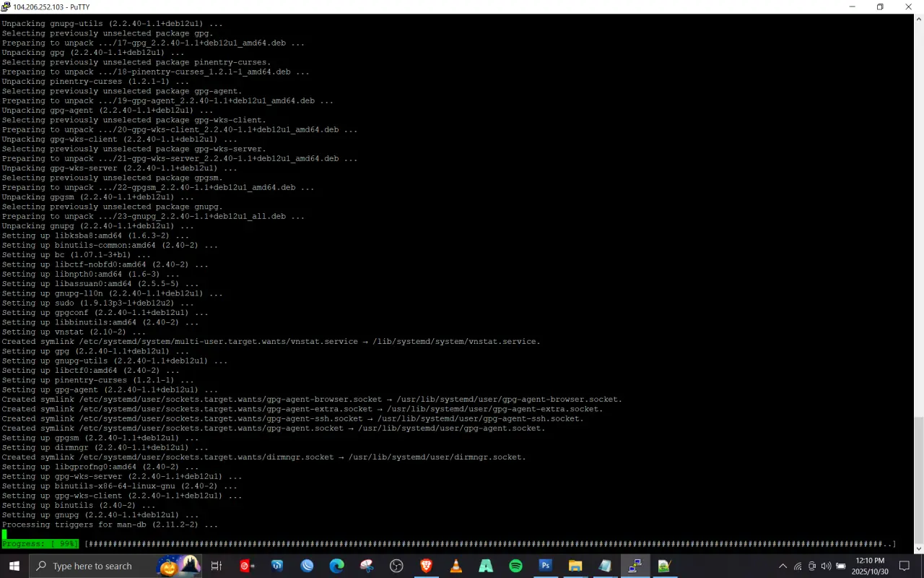Click the 'Created symlink' gpg-agent-ssh.socket line

click(292, 419)
